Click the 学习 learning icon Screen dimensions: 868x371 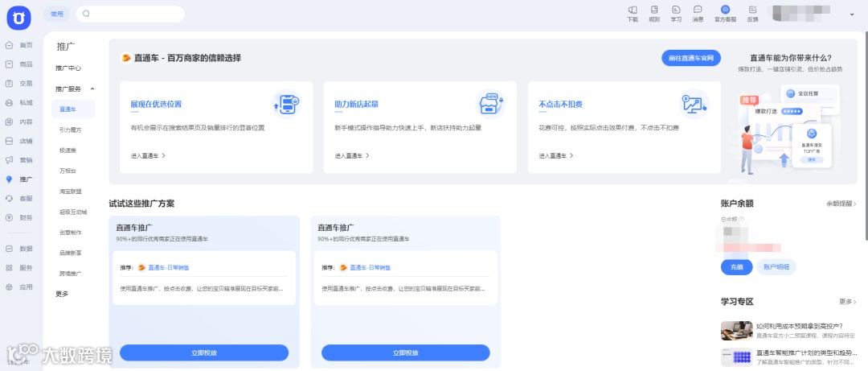[x=676, y=10]
